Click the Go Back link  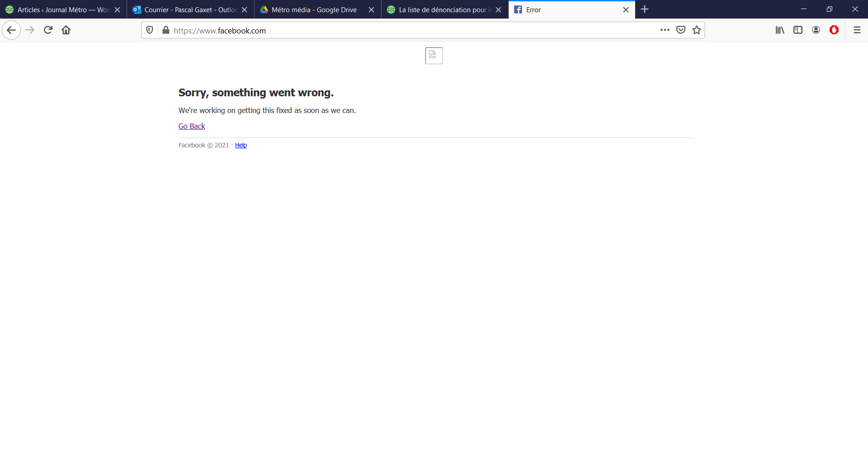192,126
